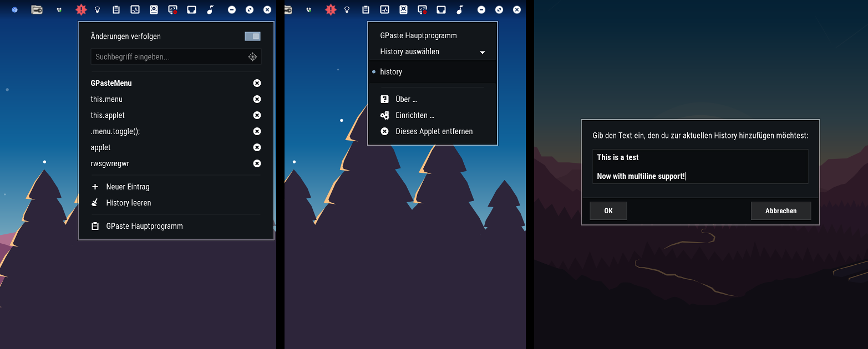Viewport: 868px width, 349px height.
Task: Toggle the 'Änderungen verfolgen' switch
Action: point(252,37)
